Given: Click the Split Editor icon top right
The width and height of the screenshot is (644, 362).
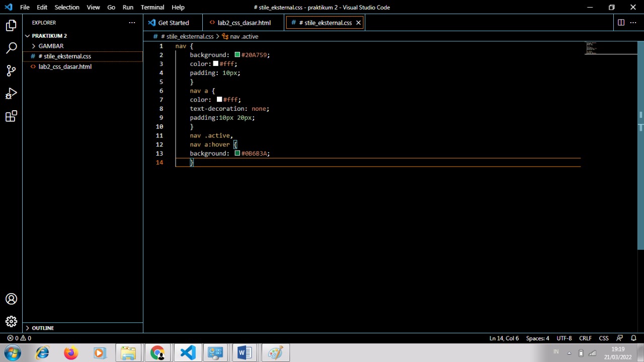Looking at the screenshot, I should (621, 22).
